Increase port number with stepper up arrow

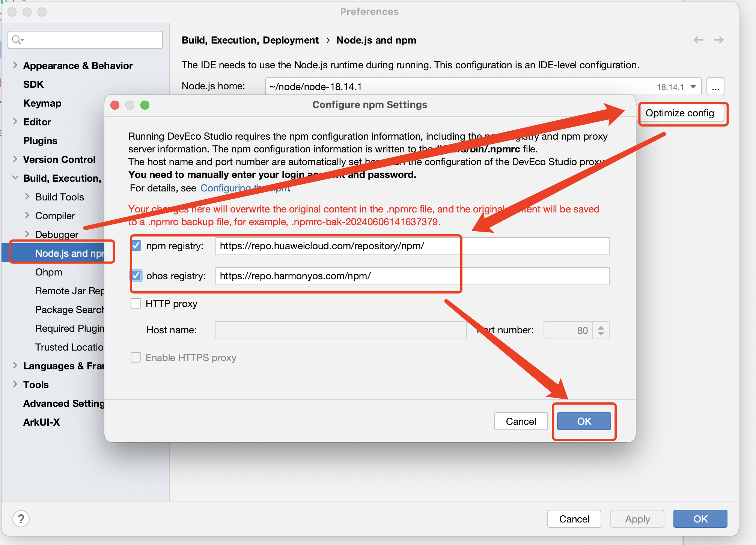coord(601,327)
